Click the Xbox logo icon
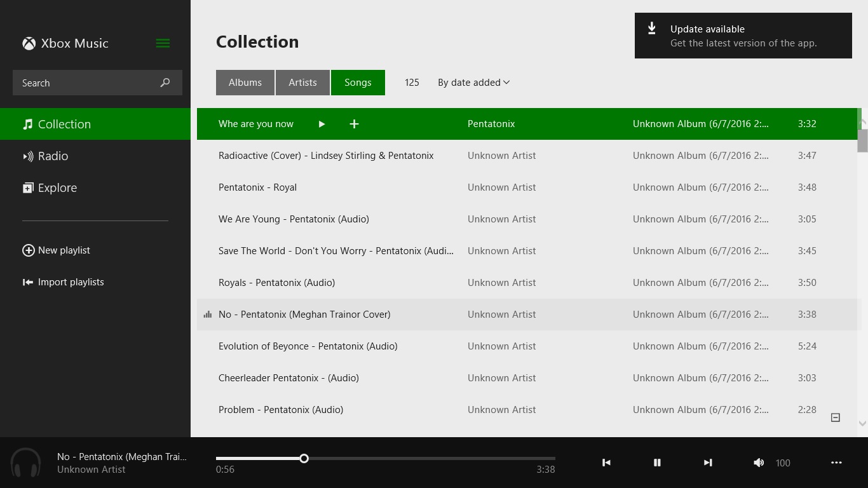This screenshot has height=488, width=868. [x=29, y=43]
